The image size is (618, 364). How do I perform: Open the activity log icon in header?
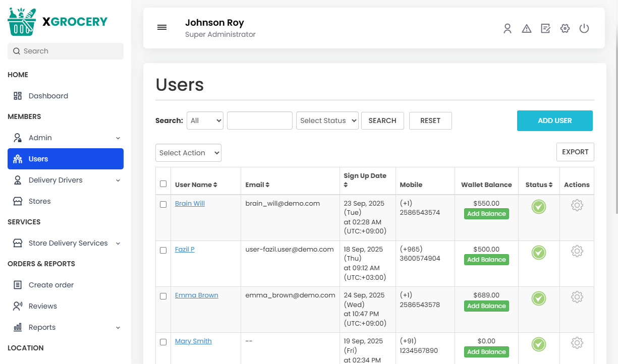pyautogui.click(x=546, y=29)
